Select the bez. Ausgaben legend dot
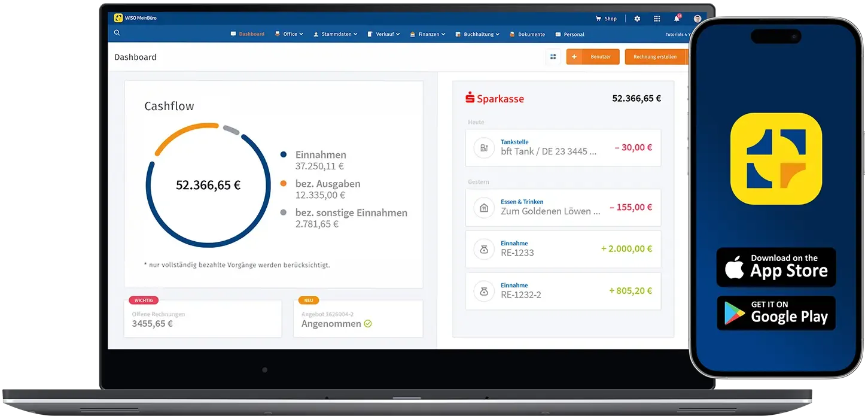 (x=282, y=184)
